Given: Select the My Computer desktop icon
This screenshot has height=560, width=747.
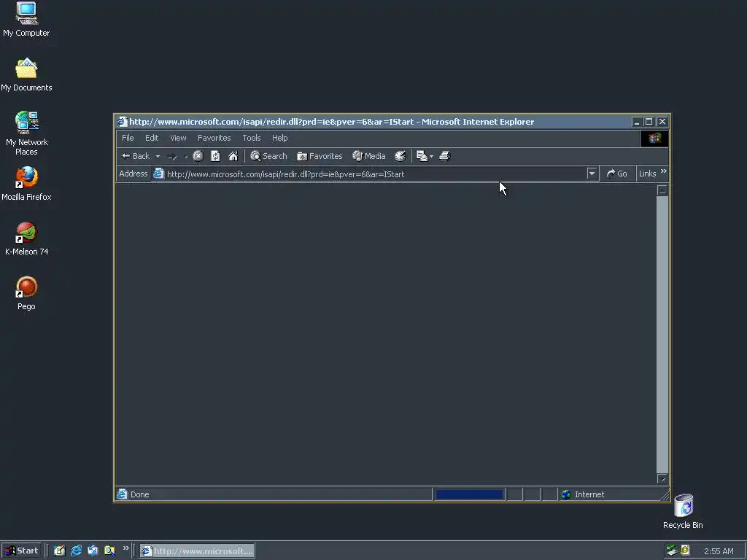Looking at the screenshot, I should pyautogui.click(x=26, y=20).
